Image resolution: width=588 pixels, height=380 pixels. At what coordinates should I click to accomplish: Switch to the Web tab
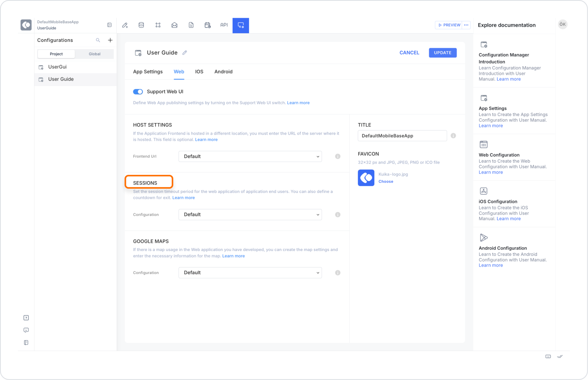pyautogui.click(x=179, y=72)
